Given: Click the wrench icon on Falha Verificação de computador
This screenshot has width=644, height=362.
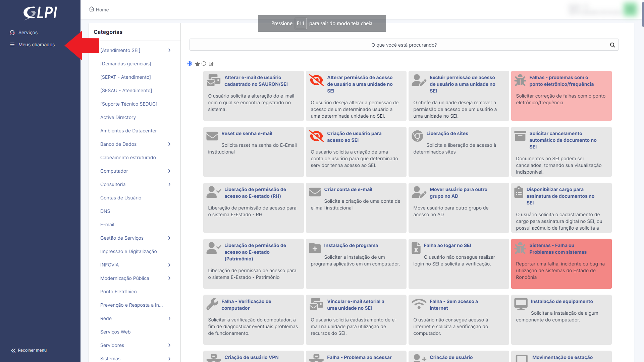Looking at the screenshot, I should point(212,304).
